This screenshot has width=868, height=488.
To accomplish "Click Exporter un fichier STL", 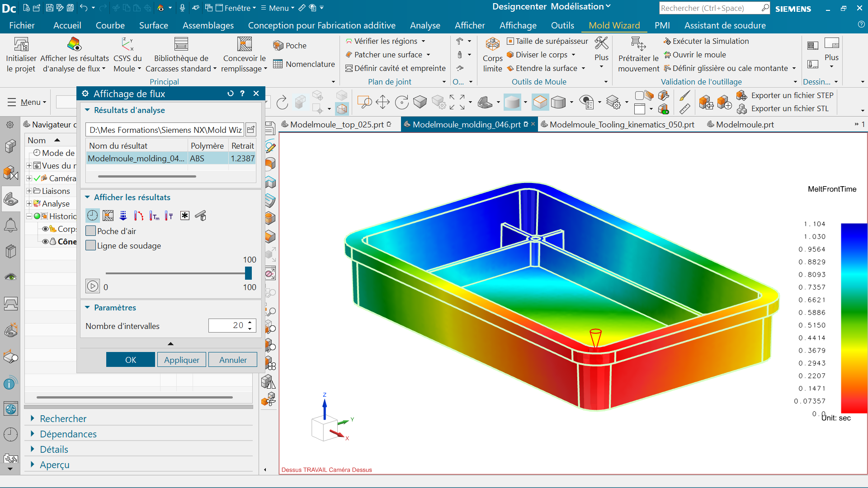I will (x=783, y=108).
